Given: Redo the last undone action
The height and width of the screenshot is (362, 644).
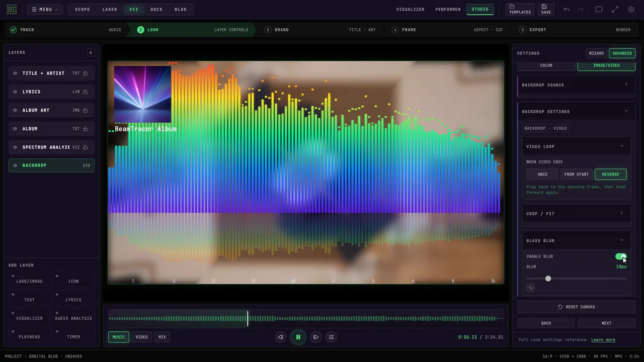Looking at the screenshot, I should [x=580, y=10].
